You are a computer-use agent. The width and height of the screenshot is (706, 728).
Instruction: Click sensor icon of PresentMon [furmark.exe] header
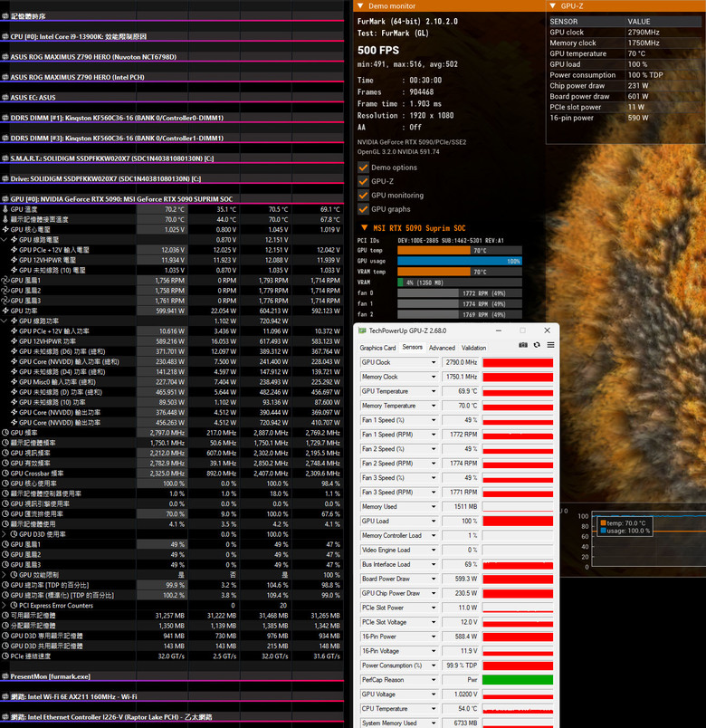tap(5, 676)
